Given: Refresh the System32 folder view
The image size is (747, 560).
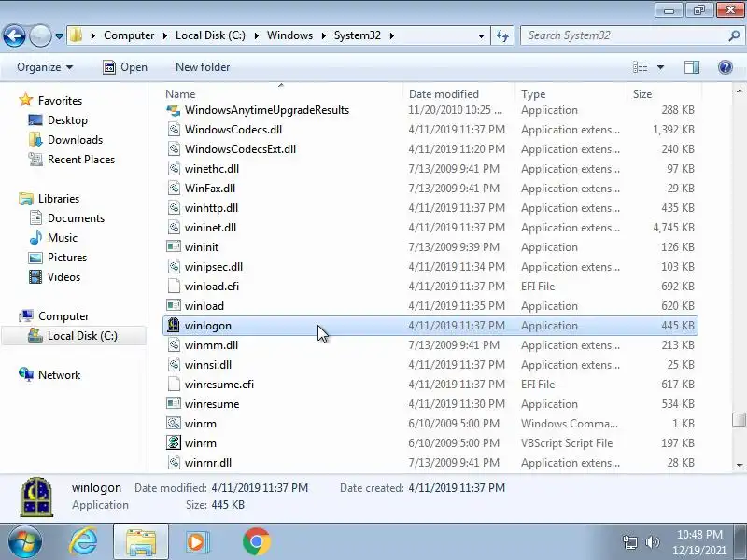Looking at the screenshot, I should tap(502, 35).
